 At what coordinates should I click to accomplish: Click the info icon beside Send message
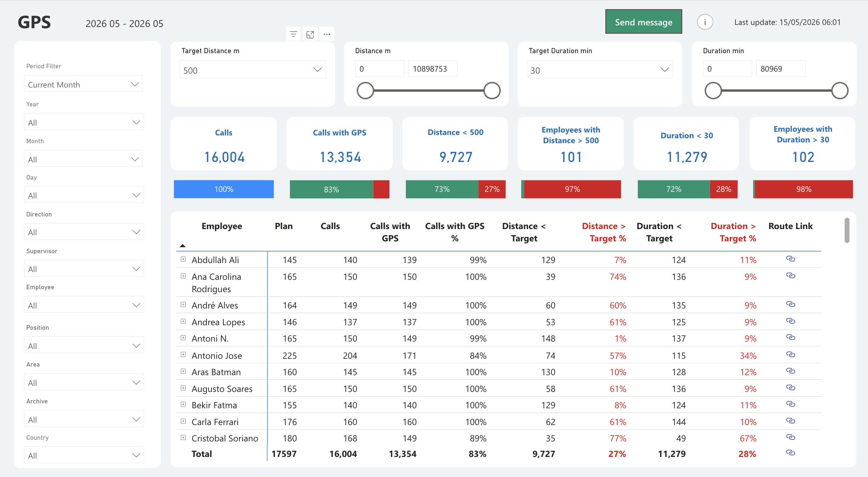pos(705,22)
